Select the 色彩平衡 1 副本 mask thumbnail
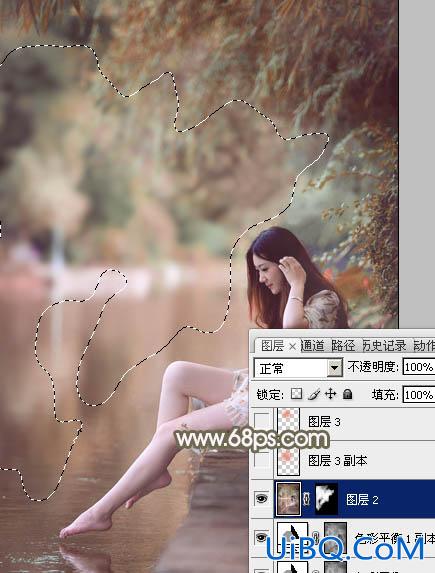This screenshot has width=435, height=573. click(x=336, y=538)
